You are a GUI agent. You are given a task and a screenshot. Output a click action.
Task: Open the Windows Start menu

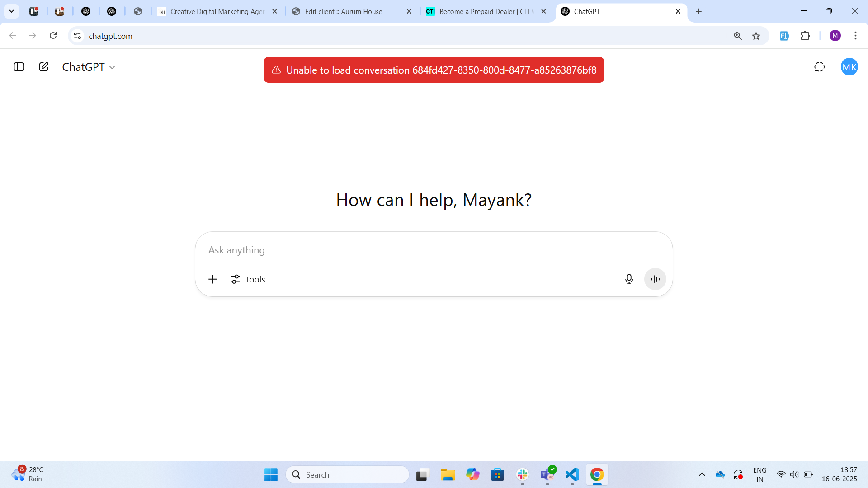[x=271, y=475]
